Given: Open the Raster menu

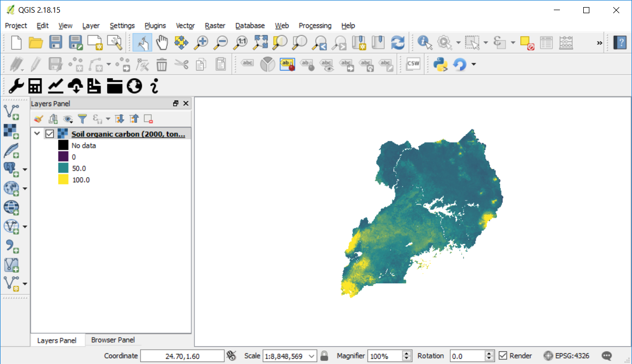Looking at the screenshot, I should 215,25.
